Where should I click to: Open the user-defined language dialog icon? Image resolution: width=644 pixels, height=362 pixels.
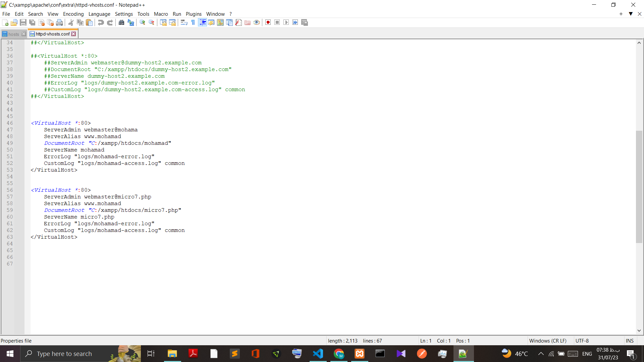click(211, 22)
